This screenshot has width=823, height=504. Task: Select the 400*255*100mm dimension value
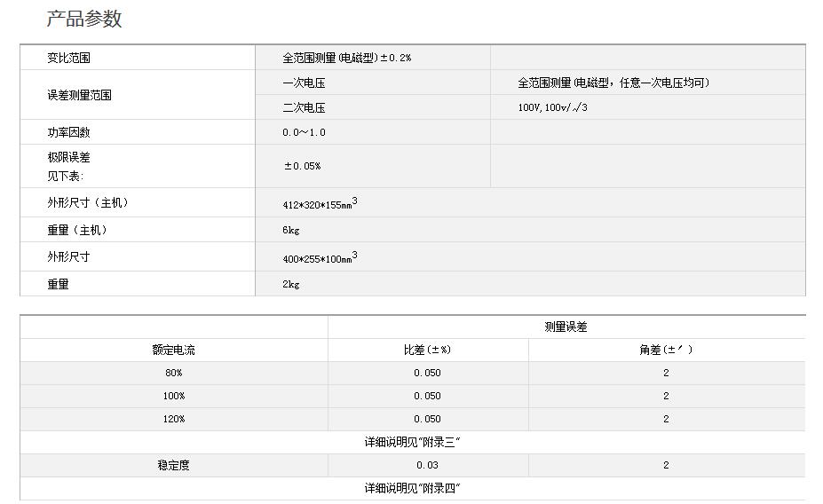point(320,256)
